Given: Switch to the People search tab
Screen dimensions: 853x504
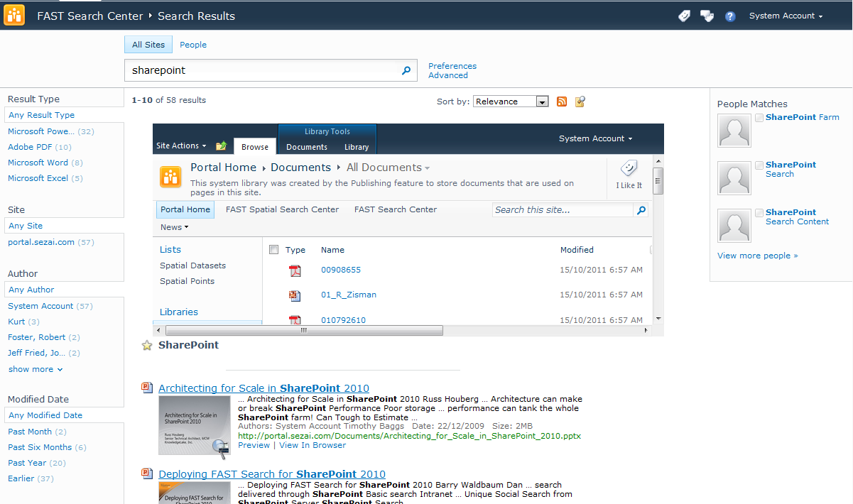Looking at the screenshot, I should coord(193,45).
